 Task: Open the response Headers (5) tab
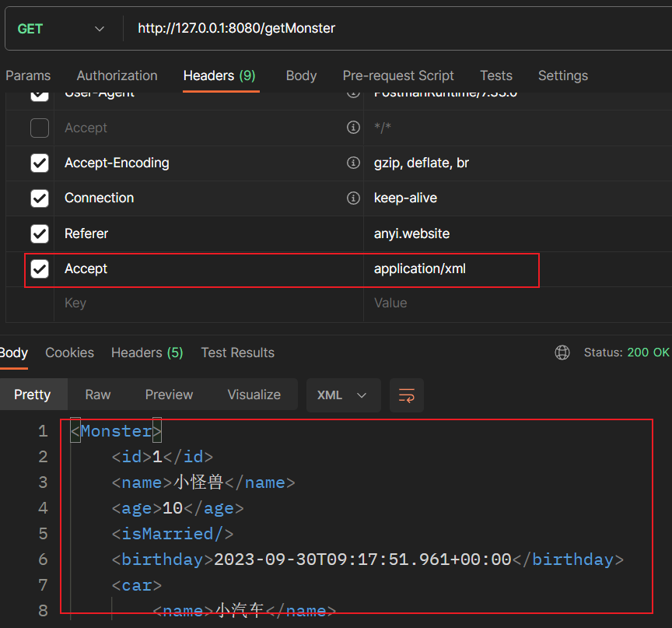[147, 353]
